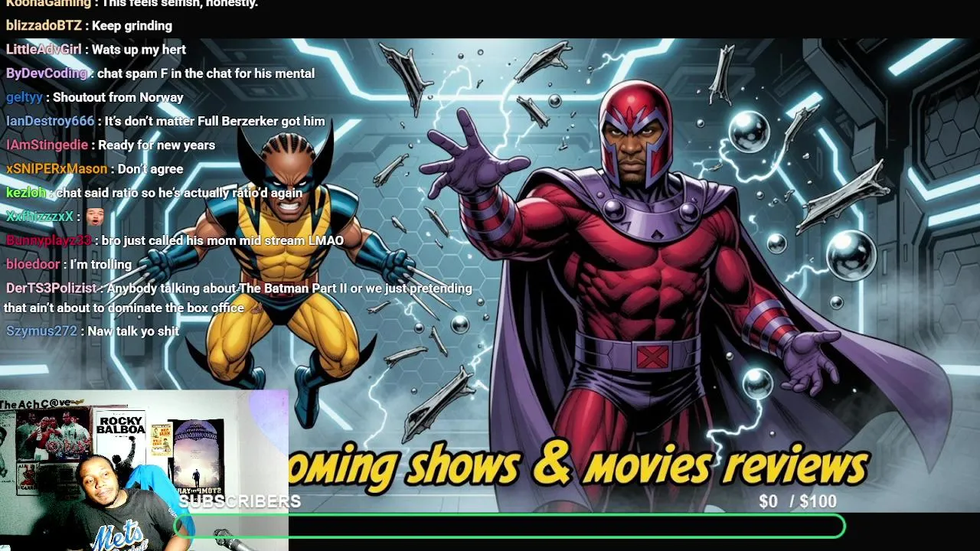Click message 'Naw talk yo shit'
The height and width of the screenshot is (551, 980).
click(133, 331)
